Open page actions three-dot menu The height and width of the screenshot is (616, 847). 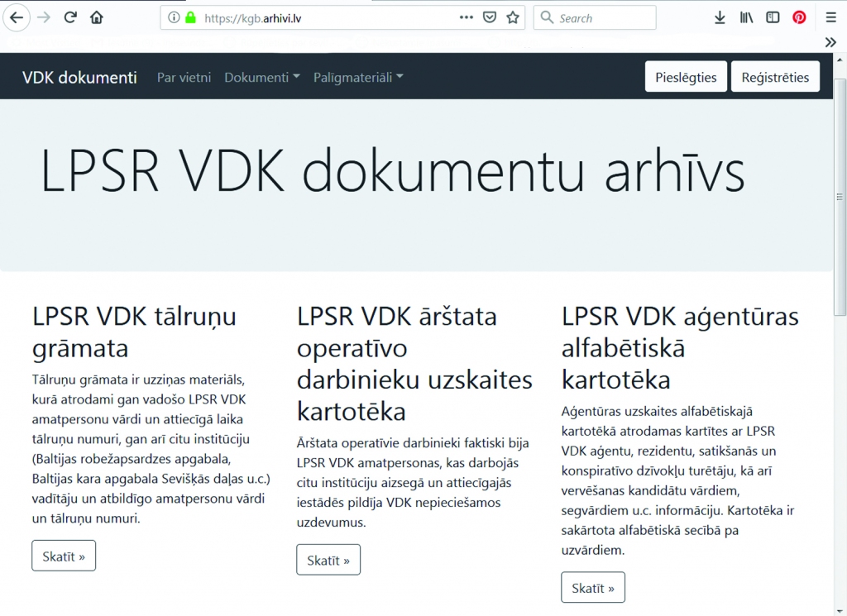(x=467, y=18)
